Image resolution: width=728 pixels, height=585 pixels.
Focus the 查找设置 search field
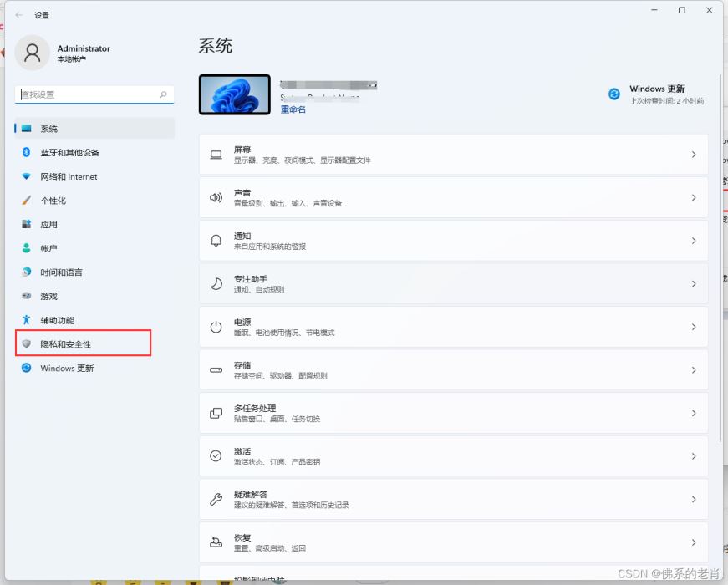(x=94, y=94)
